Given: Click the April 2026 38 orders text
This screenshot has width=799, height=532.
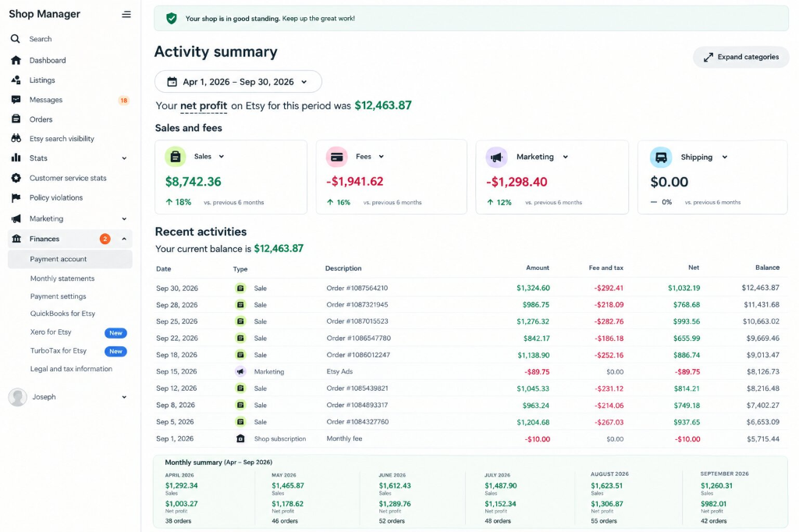Looking at the screenshot, I should tap(179, 521).
